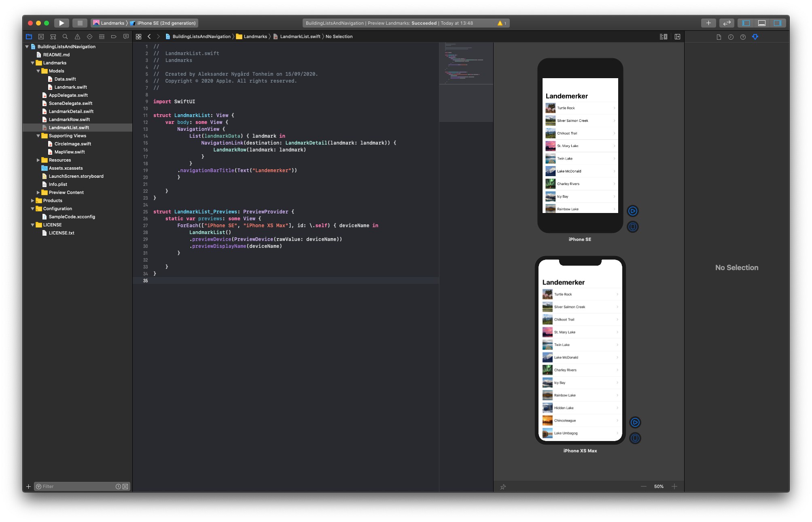Open the File inspector in the right panel

(719, 36)
